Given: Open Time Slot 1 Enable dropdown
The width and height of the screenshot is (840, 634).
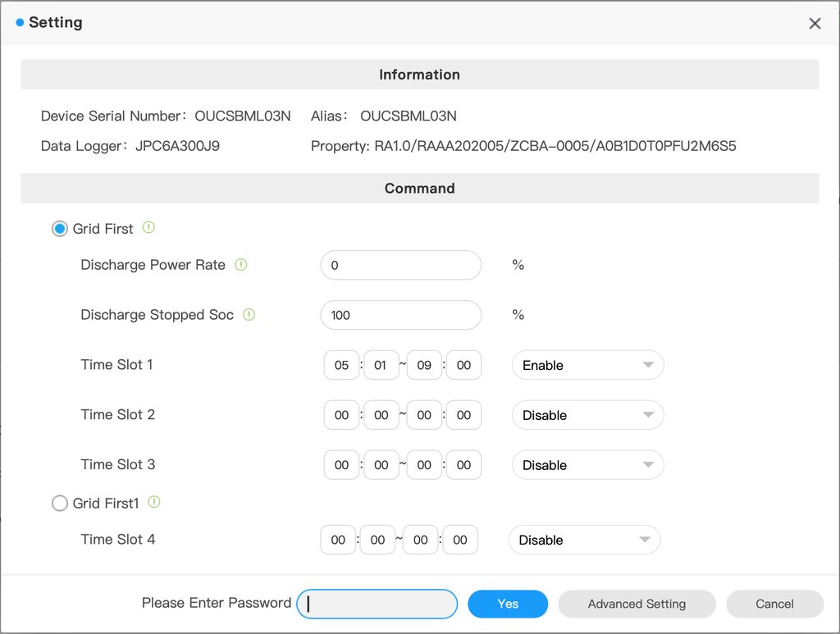Looking at the screenshot, I should (587, 365).
